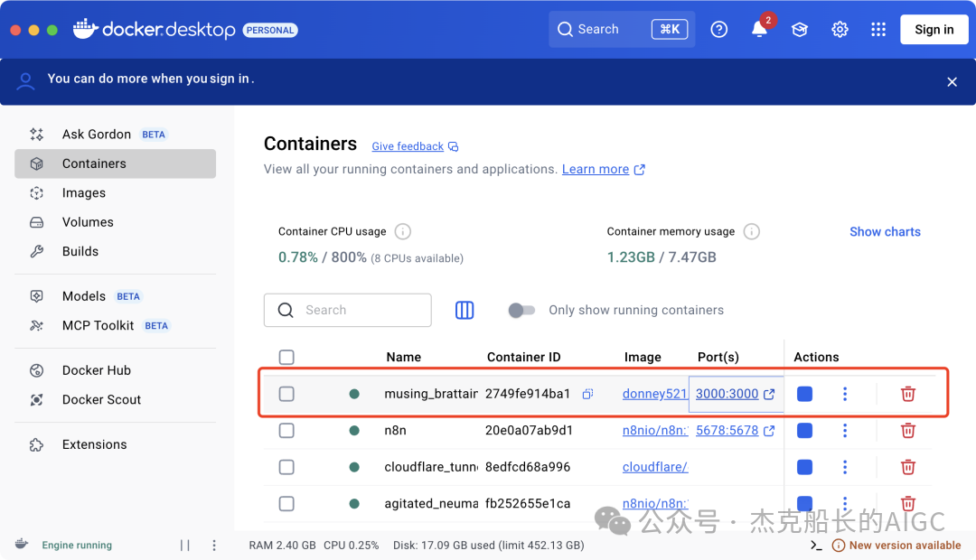
Task: Open cloudflare/ image link
Action: [655, 467]
